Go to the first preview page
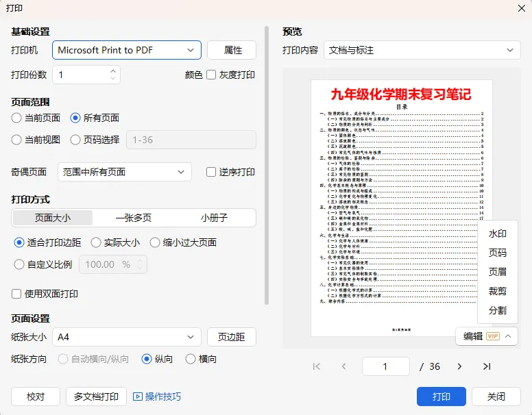 pos(317,366)
